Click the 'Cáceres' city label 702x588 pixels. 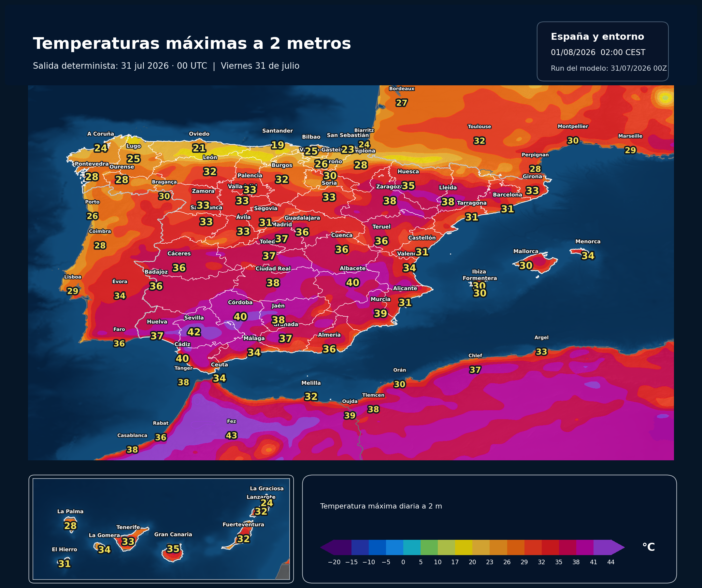(x=179, y=253)
